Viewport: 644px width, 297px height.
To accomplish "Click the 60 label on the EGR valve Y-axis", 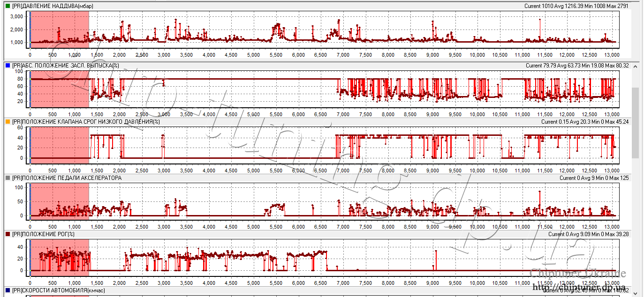I will point(21,127).
